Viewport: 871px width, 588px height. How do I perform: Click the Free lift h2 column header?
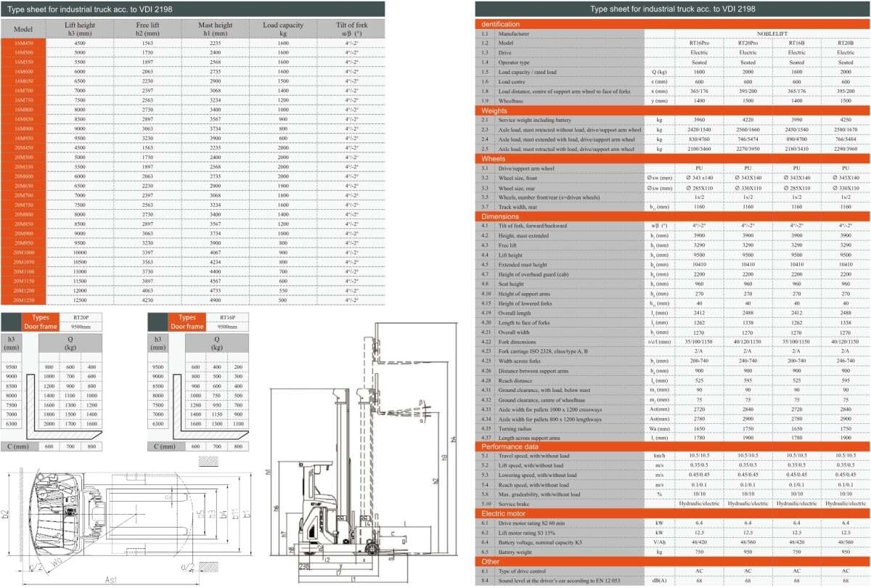(147, 29)
